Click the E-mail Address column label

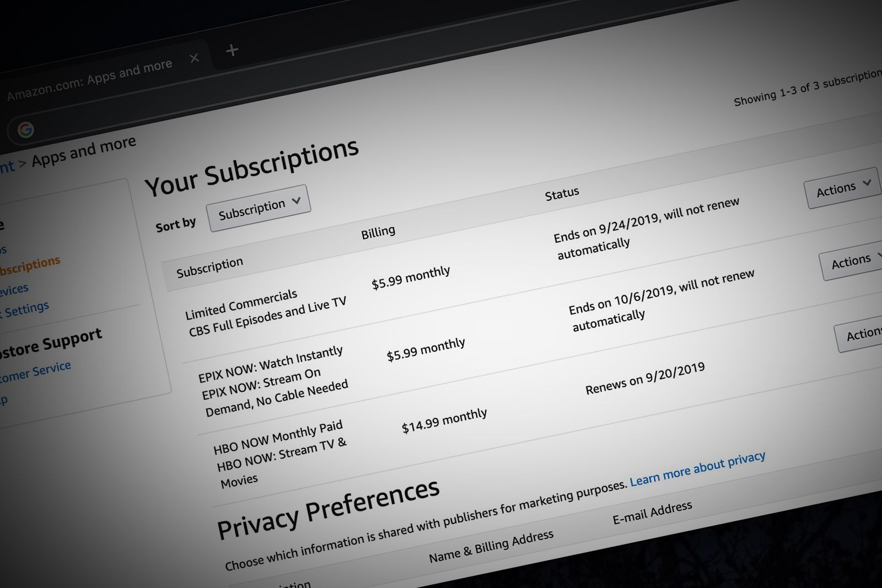pos(652,513)
